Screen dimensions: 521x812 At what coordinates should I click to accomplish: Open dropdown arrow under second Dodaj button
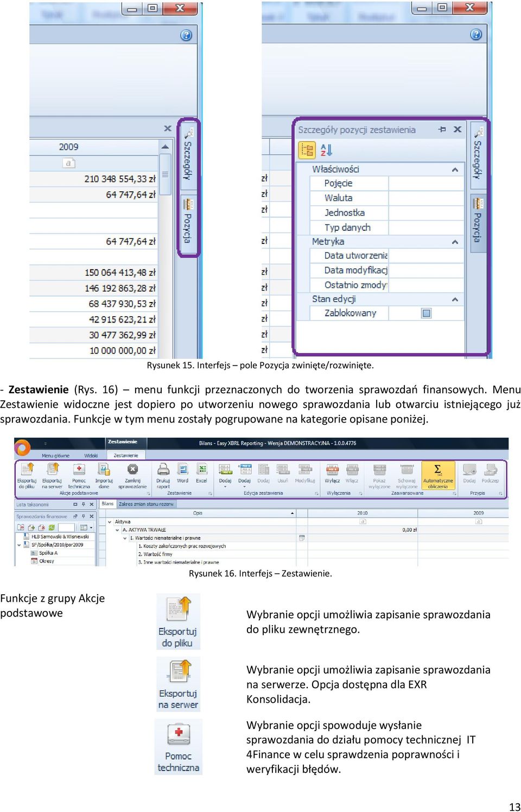[x=244, y=487]
